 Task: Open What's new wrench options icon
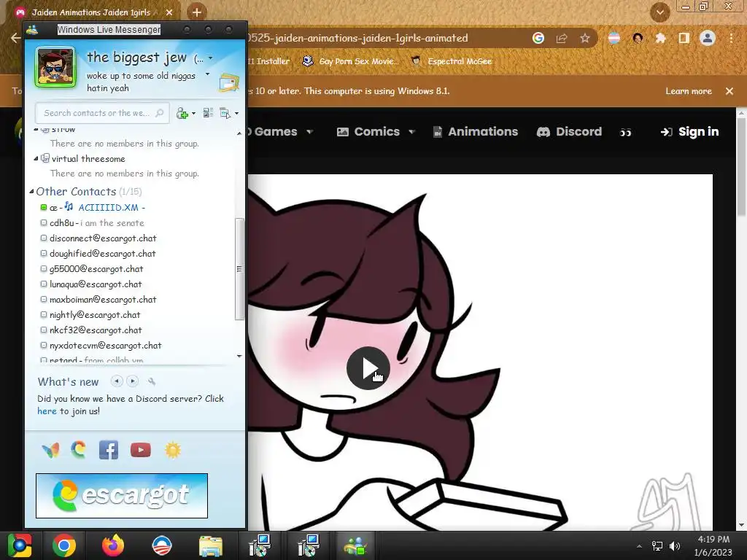tap(152, 381)
